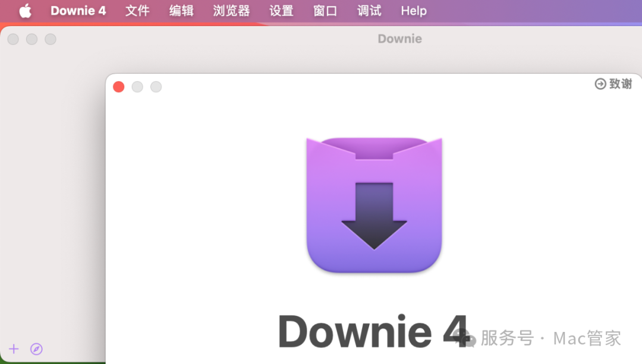This screenshot has height=364, width=642.
Task: Click the zoom button of the About window
Action: [156, 87]
